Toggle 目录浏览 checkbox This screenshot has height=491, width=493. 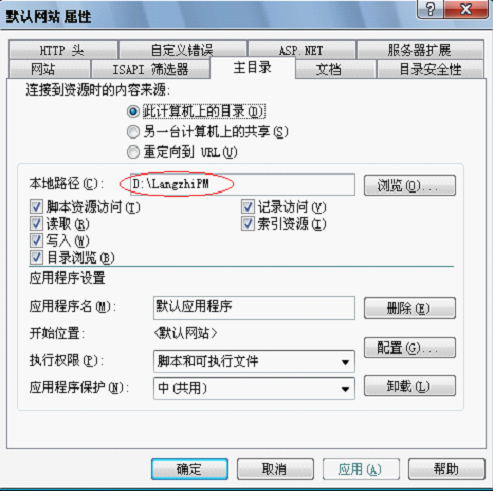36,257
